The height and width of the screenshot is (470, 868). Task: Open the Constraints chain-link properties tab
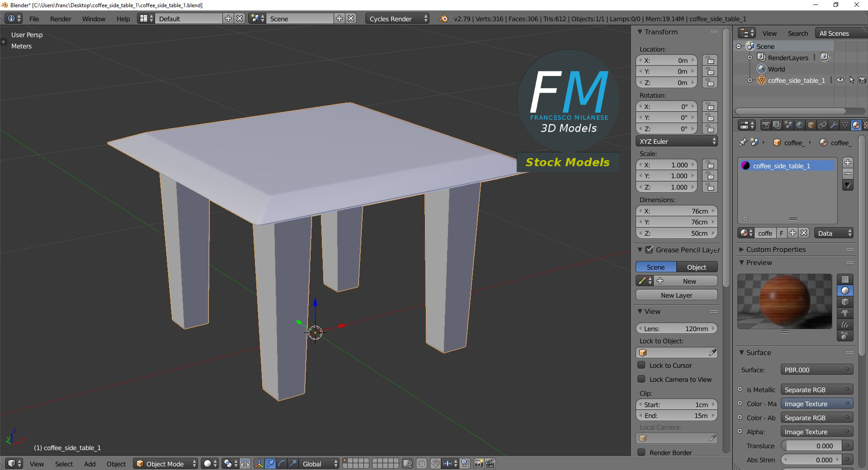point(822,125)
